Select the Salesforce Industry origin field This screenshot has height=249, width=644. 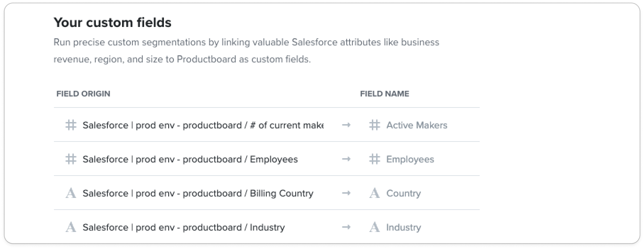tap(194, 227)
